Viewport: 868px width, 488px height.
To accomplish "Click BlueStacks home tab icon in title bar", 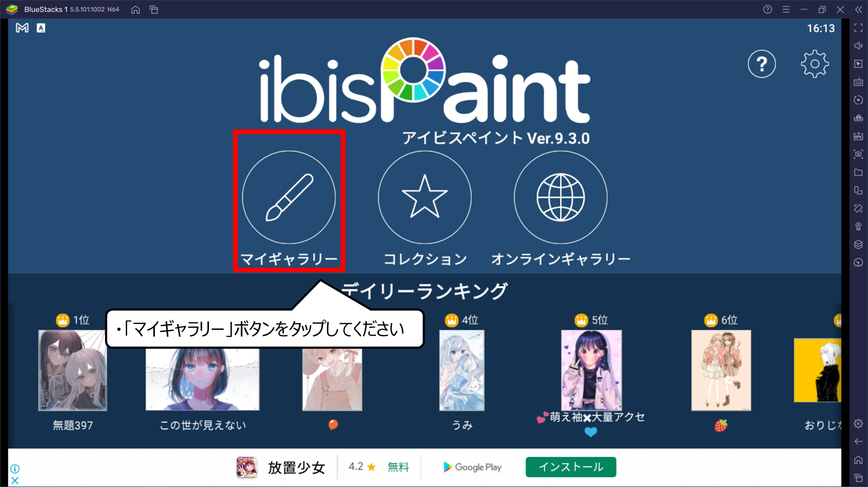I will coord(135,10).
